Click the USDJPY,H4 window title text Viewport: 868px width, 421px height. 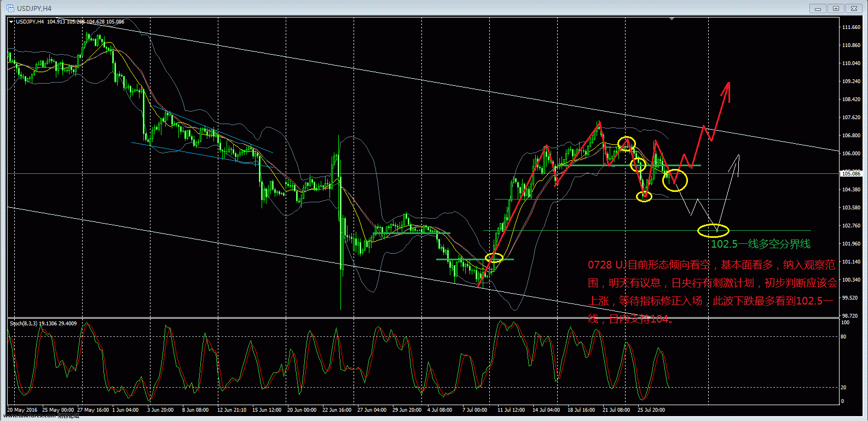point(34,9)
